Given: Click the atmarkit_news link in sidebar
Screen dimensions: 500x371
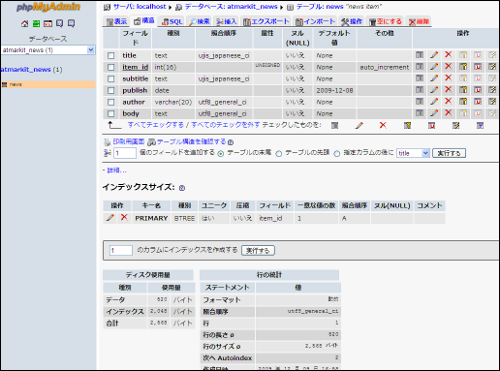Looking at the screenshot, I should pos(26,70).
